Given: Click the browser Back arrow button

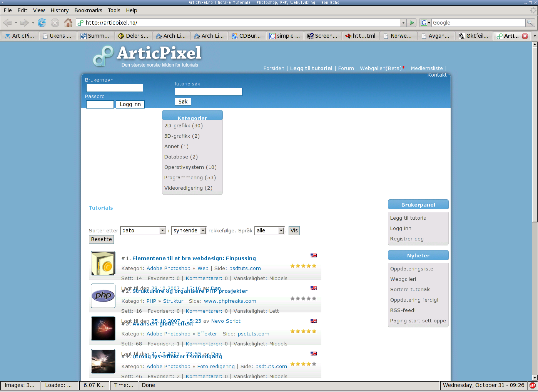Looking at the screenshot, I should (7, 23).
